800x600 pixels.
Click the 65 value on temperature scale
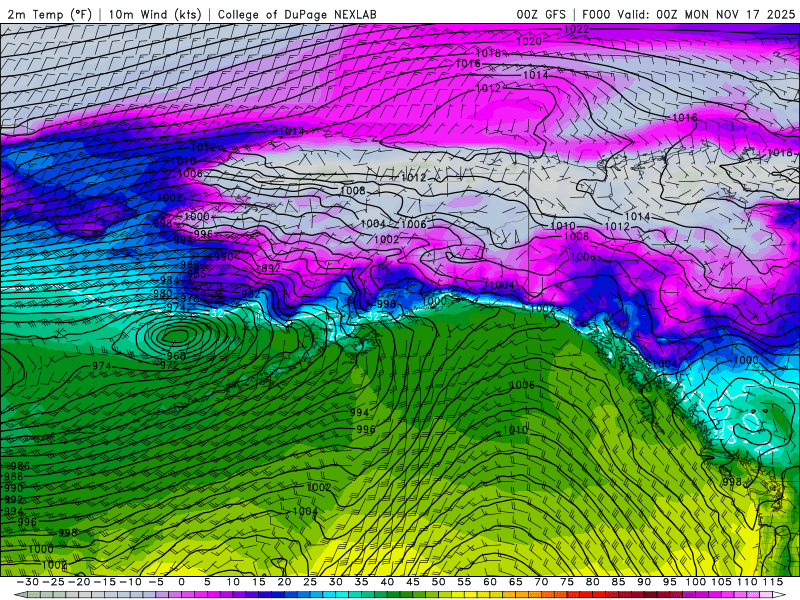coord(515,582)
